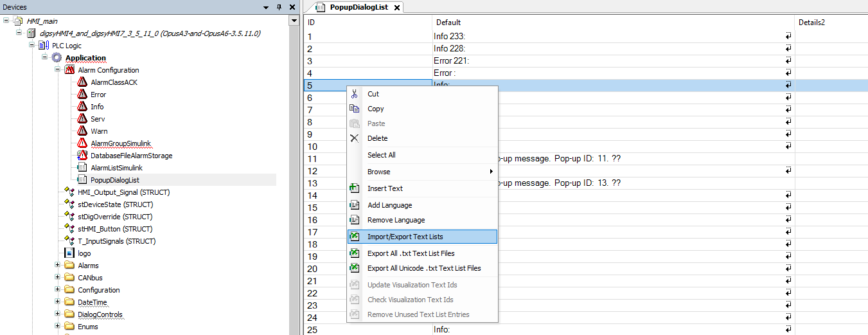Expand the CANbus folder
This screenshot has height=335, width=868.
coord(57,278)
